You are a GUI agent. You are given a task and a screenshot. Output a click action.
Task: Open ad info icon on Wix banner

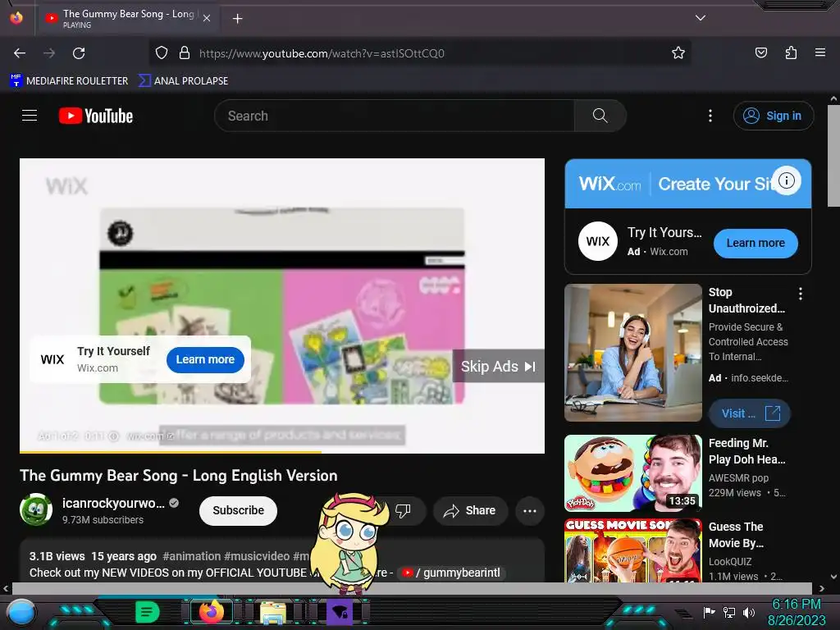(x=786, y=180)
